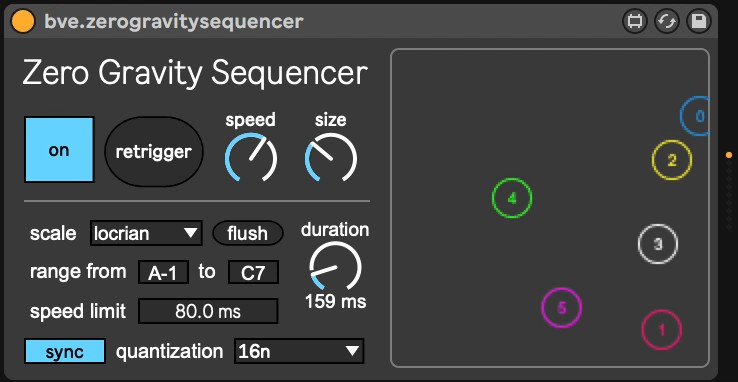Click the flush button
The image size is (738, 382).
pos(248,233)
